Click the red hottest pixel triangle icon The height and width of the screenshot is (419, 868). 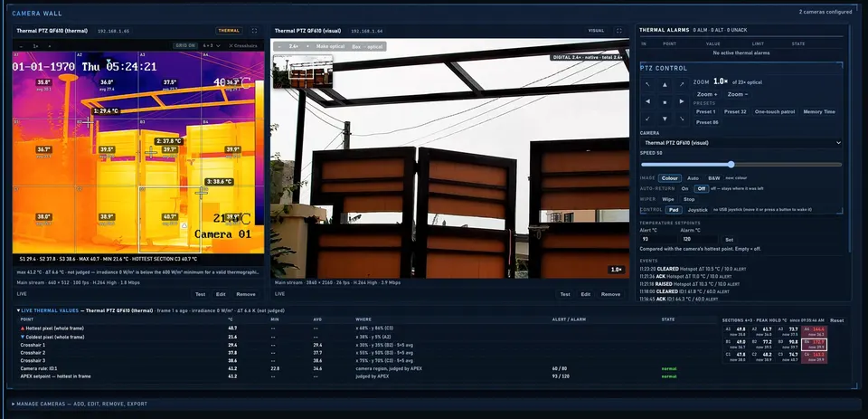[x=23, y=329]
